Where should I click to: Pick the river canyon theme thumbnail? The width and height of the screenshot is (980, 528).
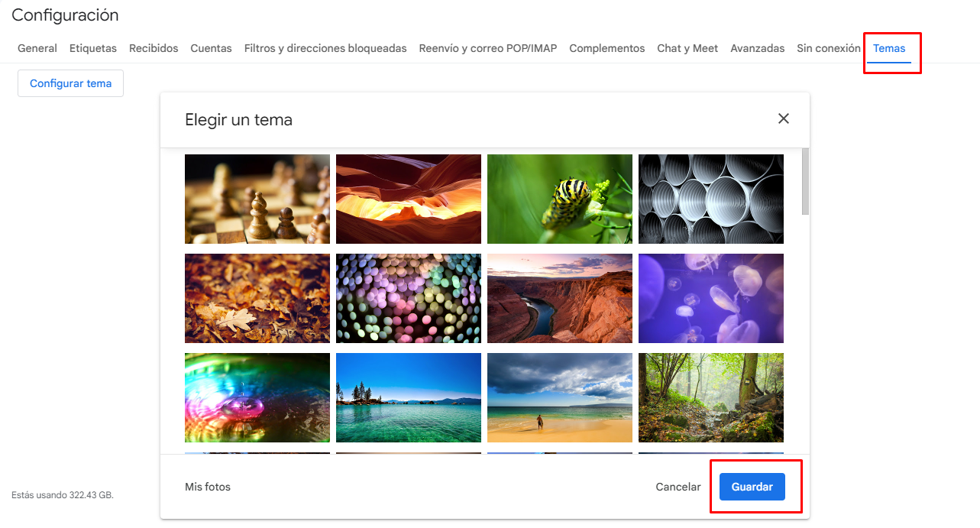point(560,298)
